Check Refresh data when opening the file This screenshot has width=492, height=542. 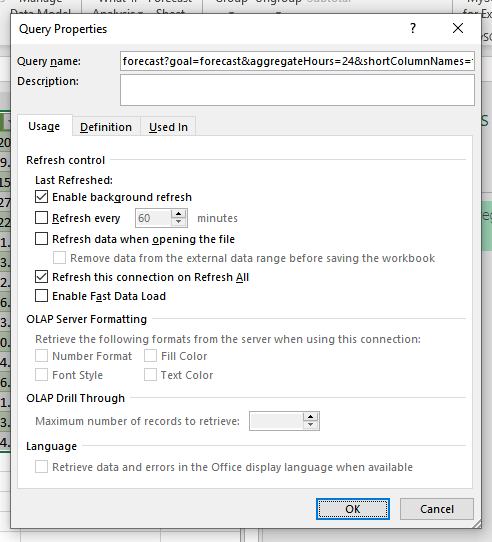pyautogui.click(x=41, y=239)
